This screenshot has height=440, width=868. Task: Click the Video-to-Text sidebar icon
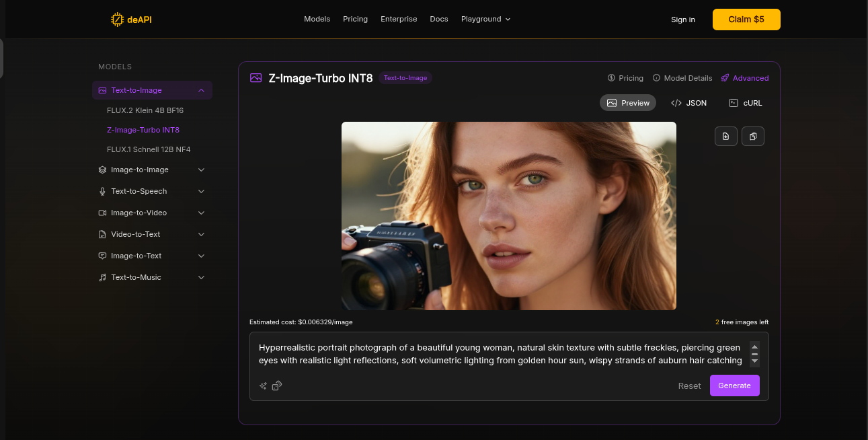tap(102, 234)
